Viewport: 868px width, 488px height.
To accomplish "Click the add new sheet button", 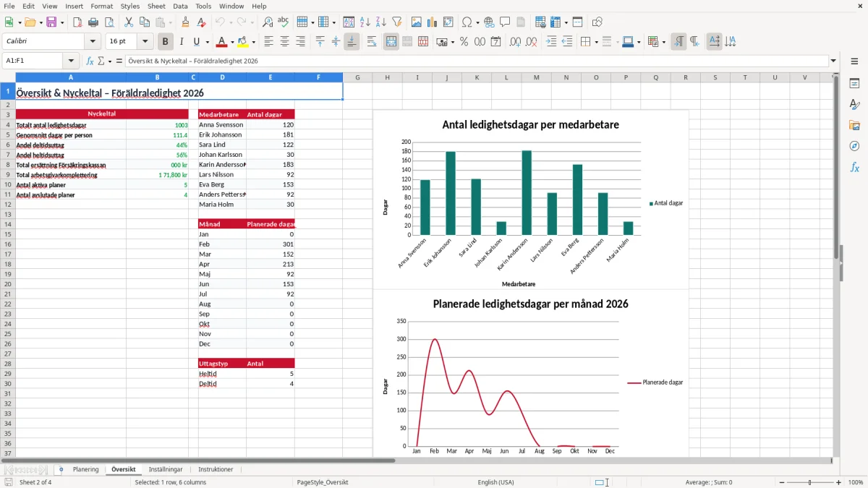I will click(x=61, y=469).
